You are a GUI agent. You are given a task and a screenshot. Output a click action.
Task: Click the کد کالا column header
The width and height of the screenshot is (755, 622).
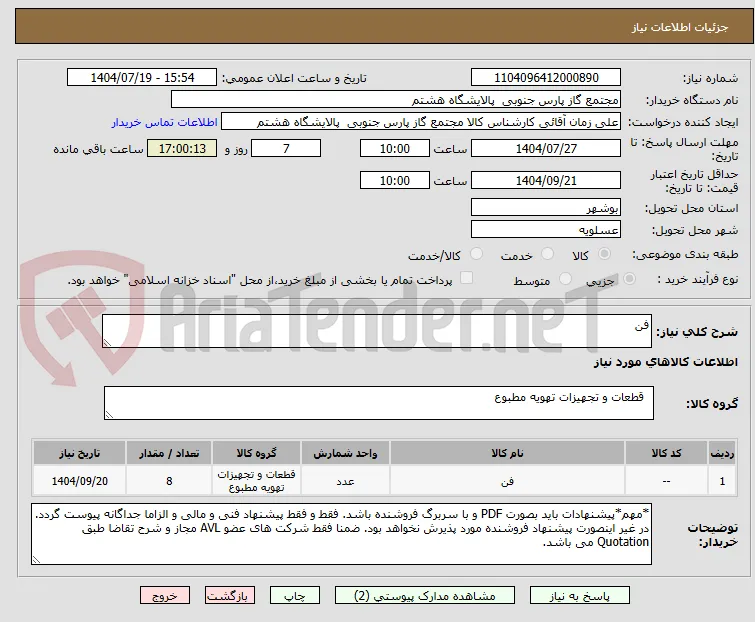pos(666,454)
